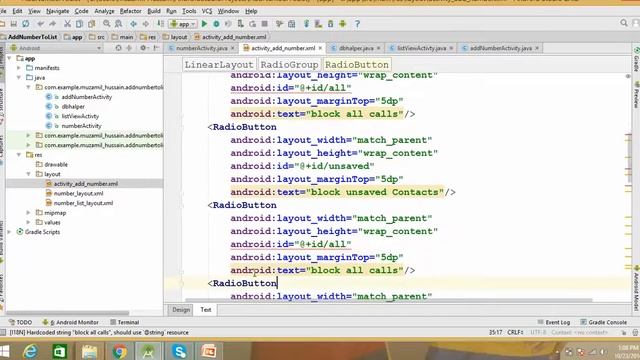Switch to the Design view tab
The width and height of the screenshot is (640, 360).
click(x=181, y=310)
